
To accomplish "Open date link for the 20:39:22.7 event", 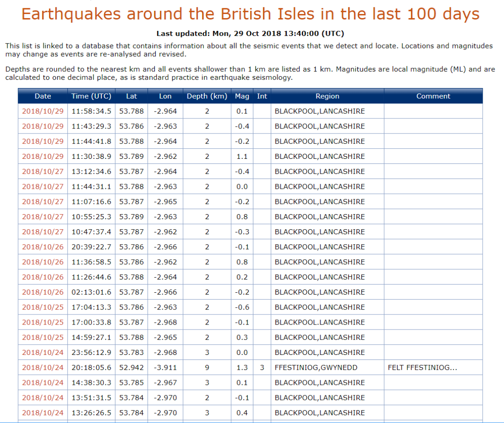I will pos(43,247).
